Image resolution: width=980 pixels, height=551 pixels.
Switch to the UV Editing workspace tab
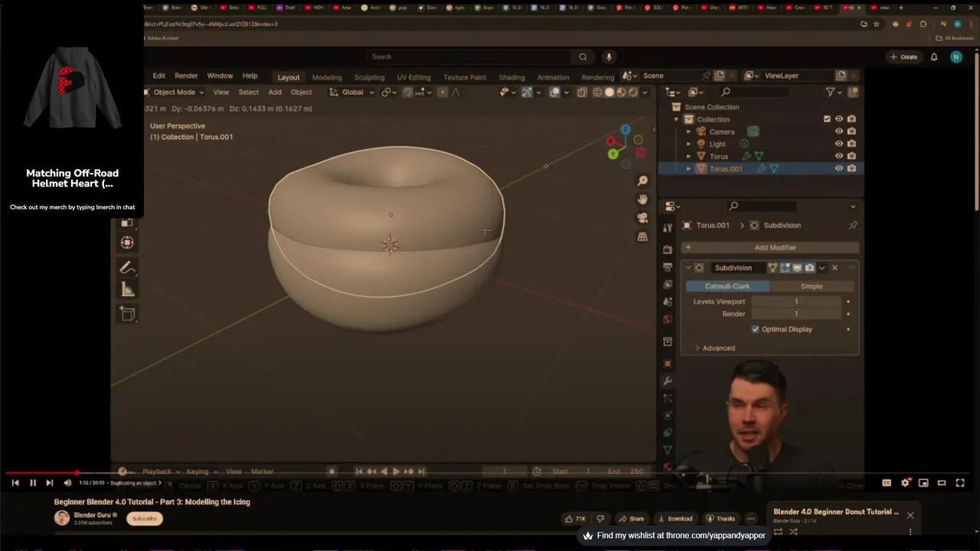(x=413, y=77)
